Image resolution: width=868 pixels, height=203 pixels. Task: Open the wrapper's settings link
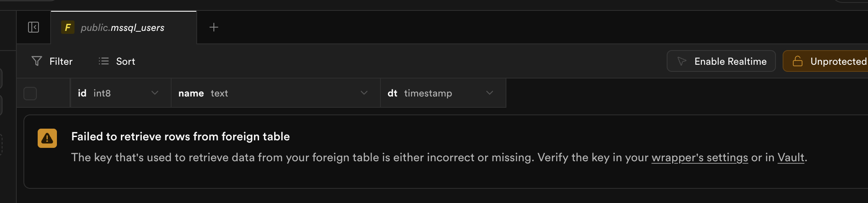coord(699,157)
